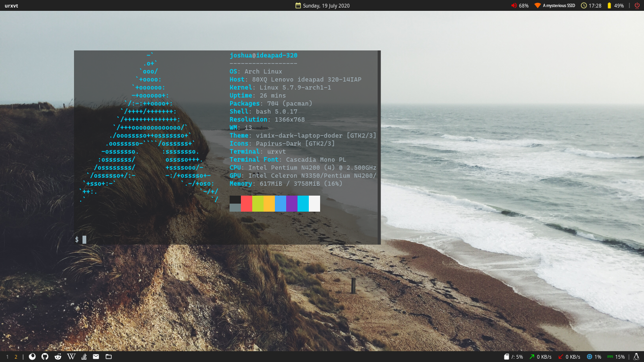Open the Stack Overflow launcher icon
This screenshot has width=644, height=362.
[x=84, y=357]
